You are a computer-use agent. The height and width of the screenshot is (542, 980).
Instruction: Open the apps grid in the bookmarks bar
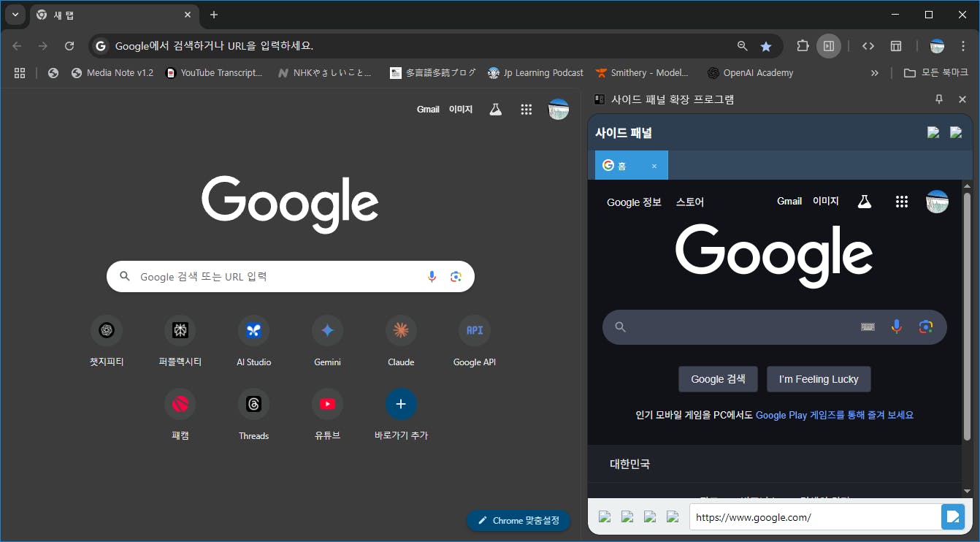click(20, 73)
